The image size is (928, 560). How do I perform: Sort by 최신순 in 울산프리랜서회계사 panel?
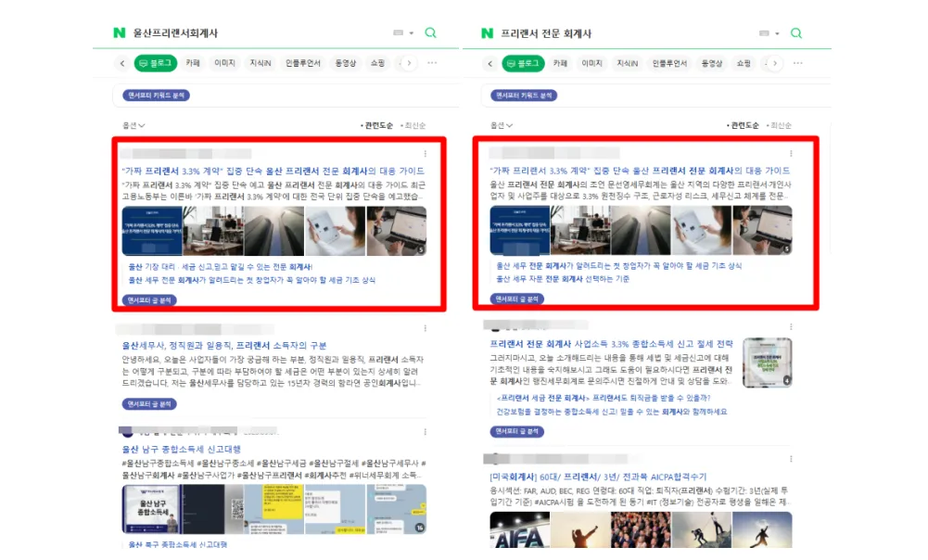(x=413, y=125)
